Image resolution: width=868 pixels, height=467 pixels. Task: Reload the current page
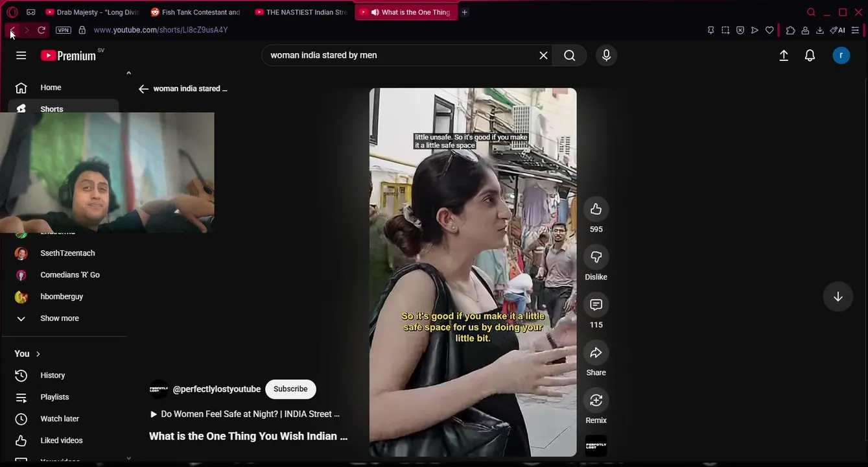click(x=41, y=30)
